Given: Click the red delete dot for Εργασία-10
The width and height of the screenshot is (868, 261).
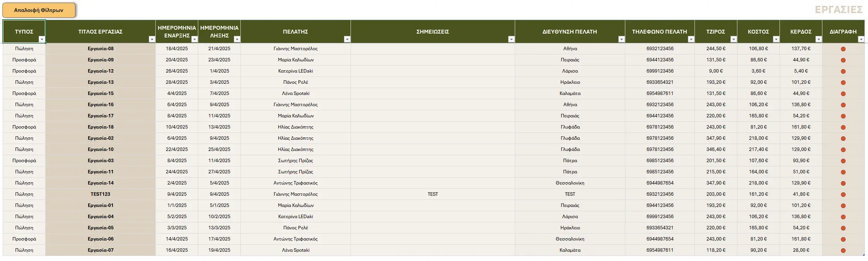Looking at the screenshot, I should coord(843,150).
